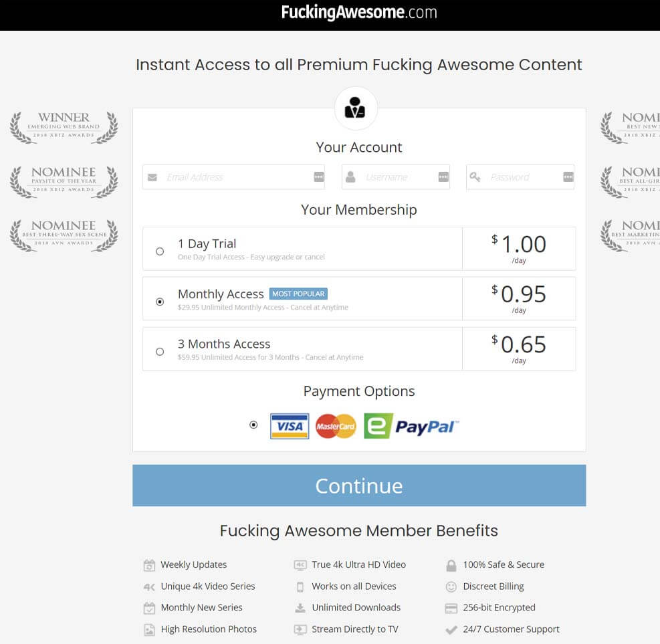The image size is (660, 644).
Task: Click the PayPal logo
Action: [x=427, y=427]
